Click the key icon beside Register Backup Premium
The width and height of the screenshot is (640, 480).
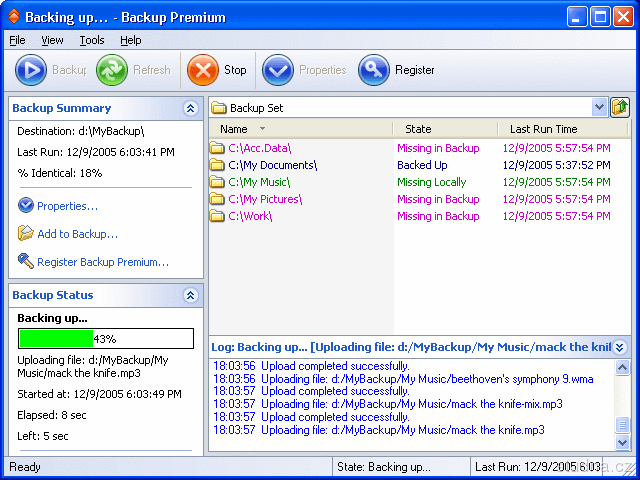(x=26, y=261)
